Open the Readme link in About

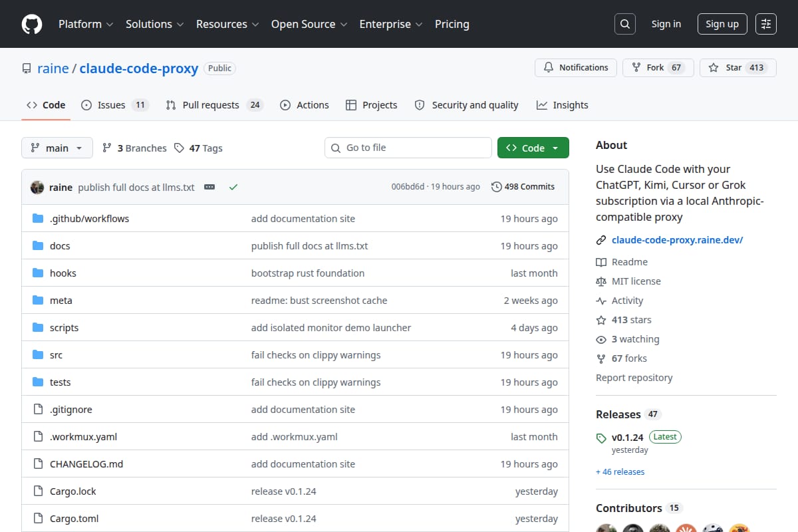[x=622, y=262]
